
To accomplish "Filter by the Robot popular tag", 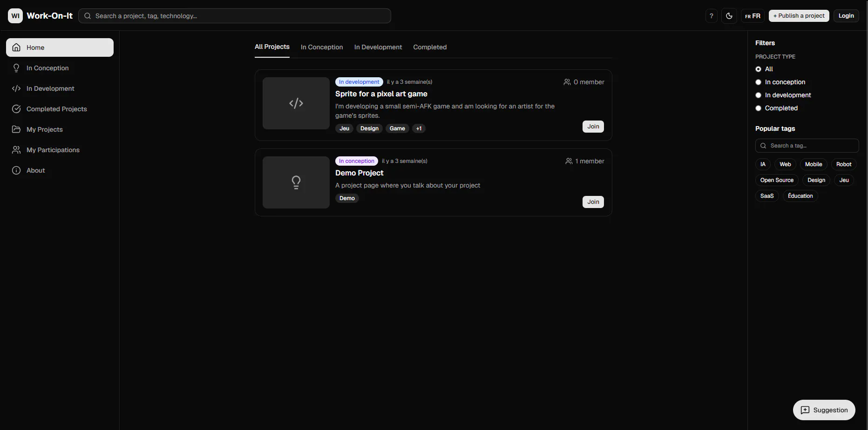I will (844, 164).
